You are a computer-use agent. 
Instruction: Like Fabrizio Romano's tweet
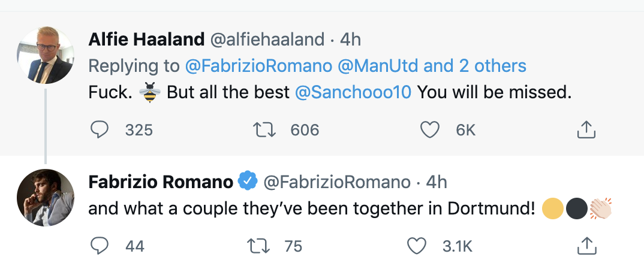coord(417,246)
